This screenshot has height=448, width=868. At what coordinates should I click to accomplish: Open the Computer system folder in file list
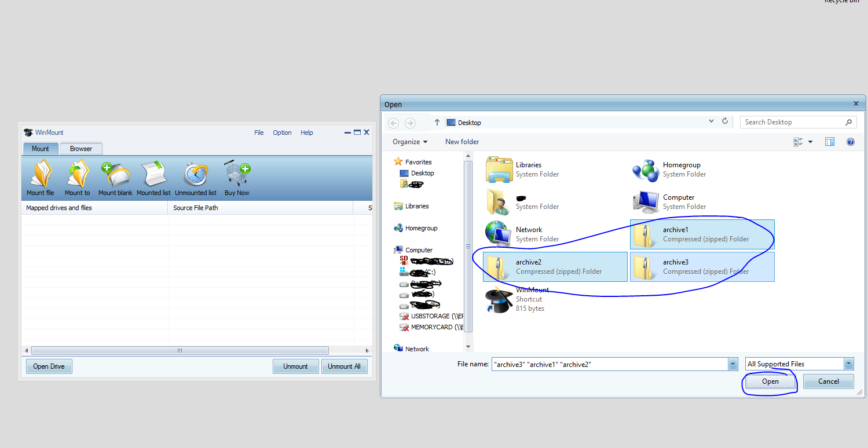pyautogui.click(x=702, y=202)
